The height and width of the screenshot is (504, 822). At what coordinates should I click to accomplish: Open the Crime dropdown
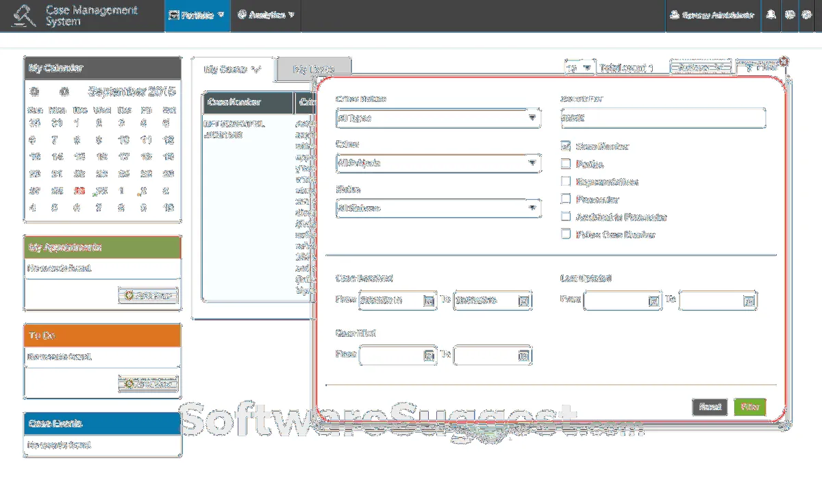tap(438, 163)
